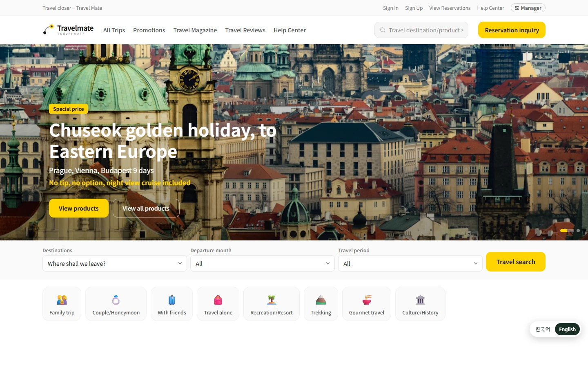
Task: Expand the Departure month dropdown
Action: tap(263, 263)
